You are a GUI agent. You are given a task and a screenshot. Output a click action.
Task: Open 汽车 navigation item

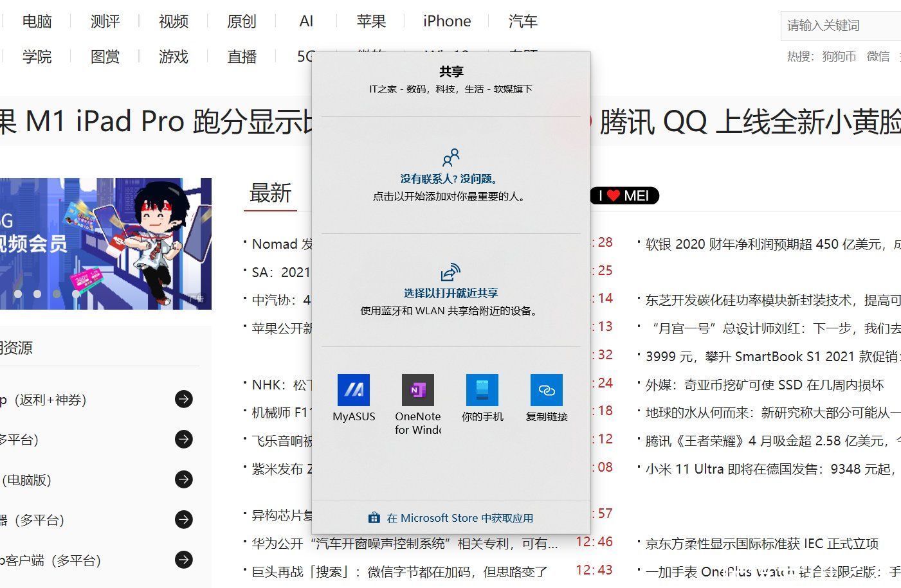click(523, 21)
